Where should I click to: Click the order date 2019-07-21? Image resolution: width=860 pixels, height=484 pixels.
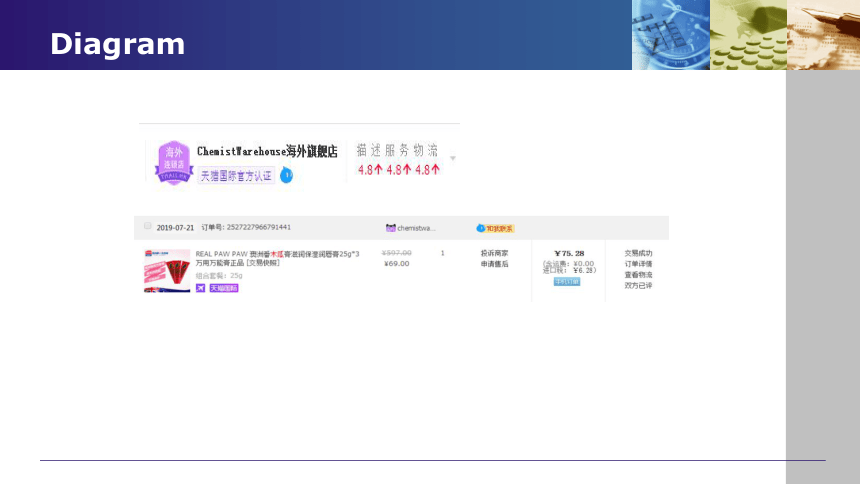pyautogui.click(x=175, y=228)
